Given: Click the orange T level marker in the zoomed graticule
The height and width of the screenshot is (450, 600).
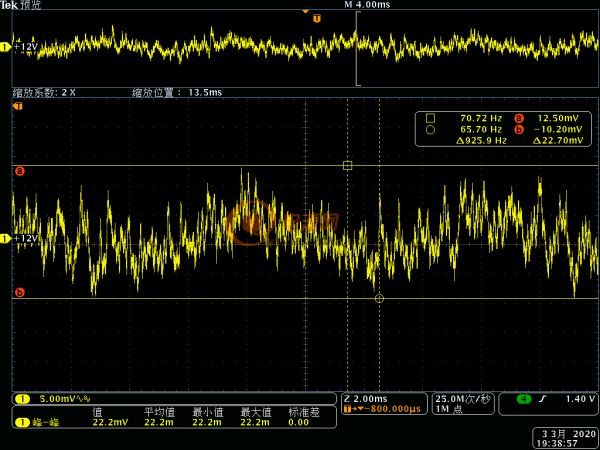Looking at the screenshot, I should click(18, 106).
